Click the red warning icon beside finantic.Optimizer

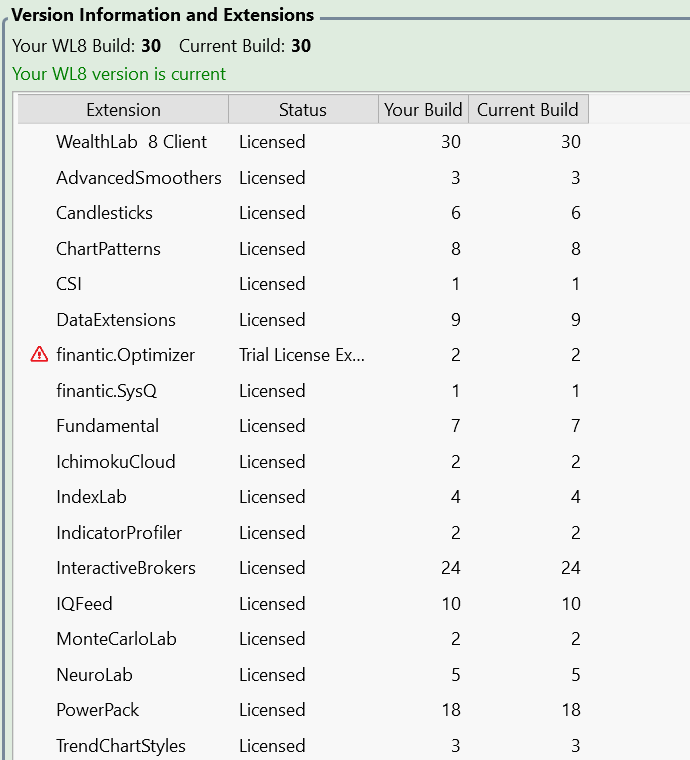(x=39, y=355)
